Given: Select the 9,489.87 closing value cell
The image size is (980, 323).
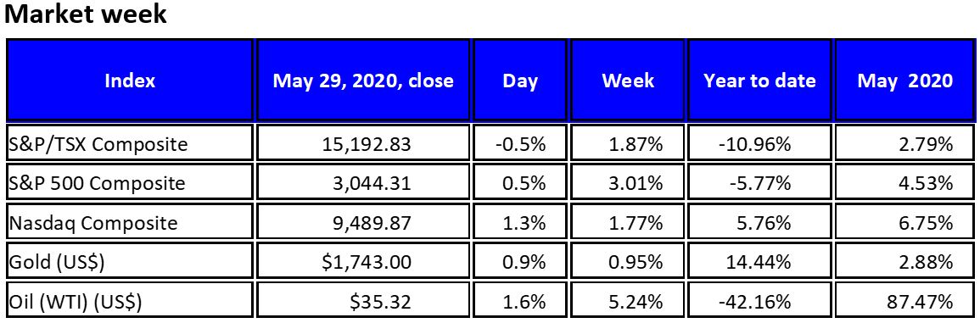Looking at the screenshot, I should point(363,222).
